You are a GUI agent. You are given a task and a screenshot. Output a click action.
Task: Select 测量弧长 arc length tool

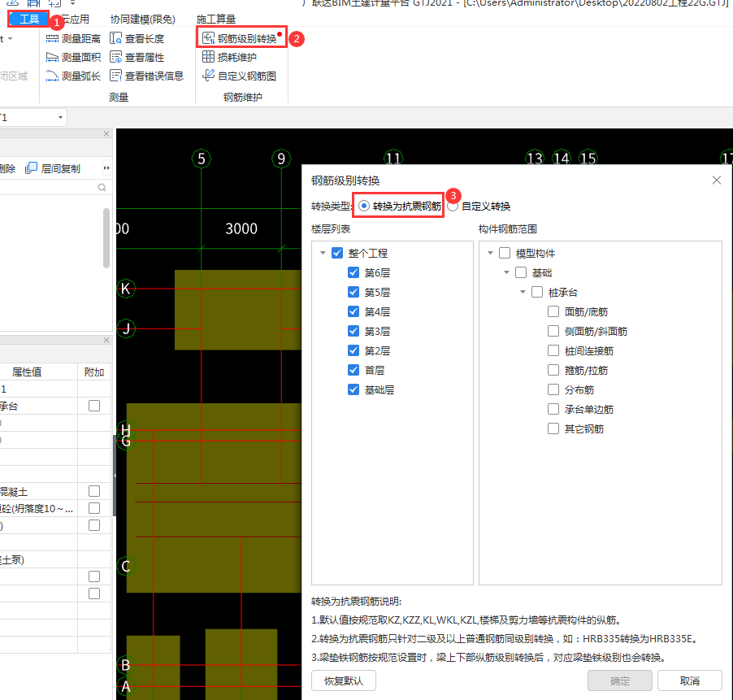pos(73,76)
